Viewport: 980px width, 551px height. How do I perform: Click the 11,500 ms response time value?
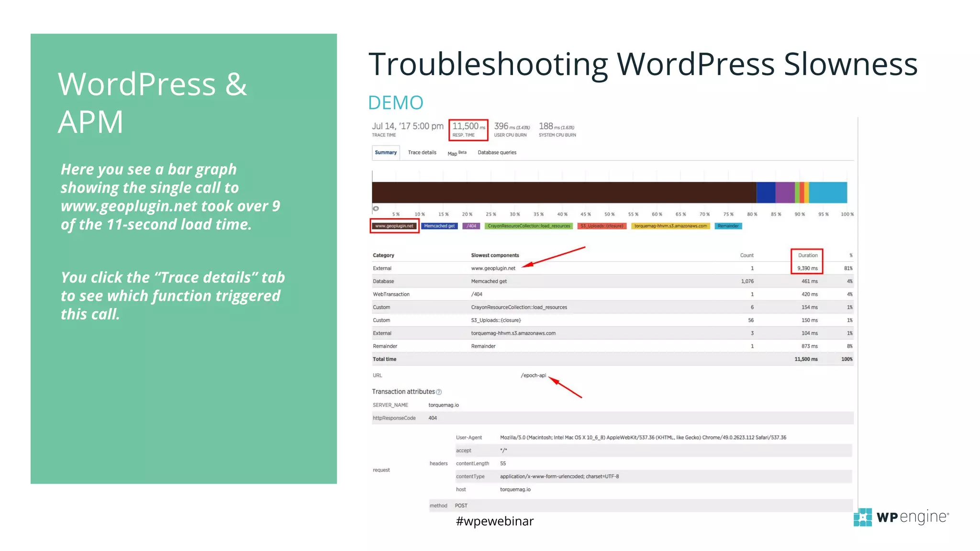click(468, 126)
